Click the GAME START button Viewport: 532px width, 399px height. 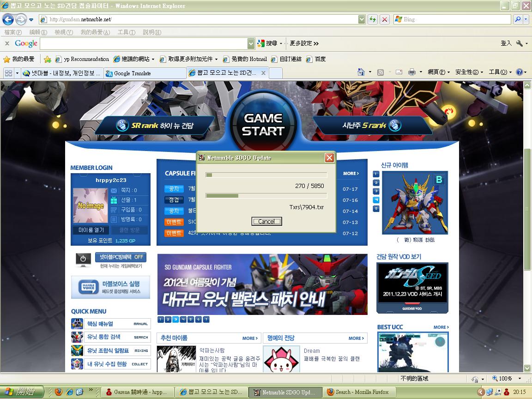pyautogui.click(x=263, y=124)
